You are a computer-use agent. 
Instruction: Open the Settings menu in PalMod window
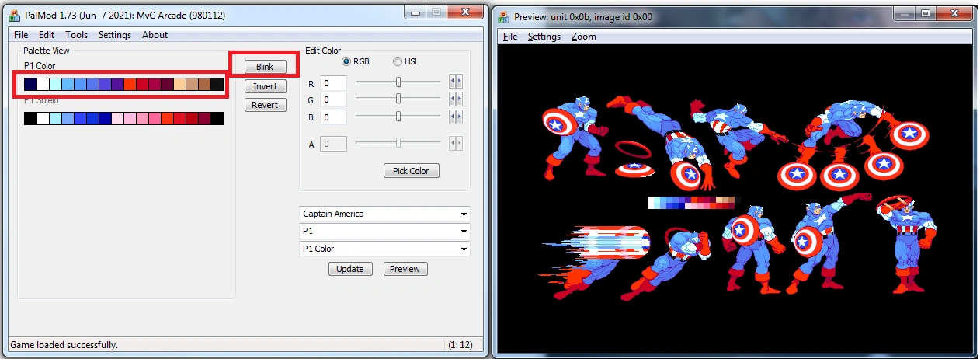(115, 35)
